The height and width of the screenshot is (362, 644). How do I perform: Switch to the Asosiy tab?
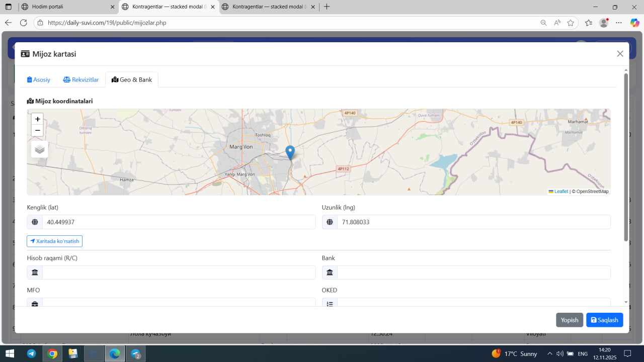(x=39, y=80)
